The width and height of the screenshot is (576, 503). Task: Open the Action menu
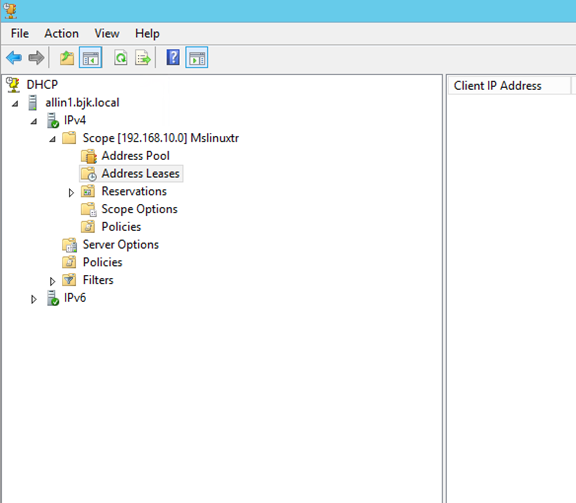click(x=61, y=33)
